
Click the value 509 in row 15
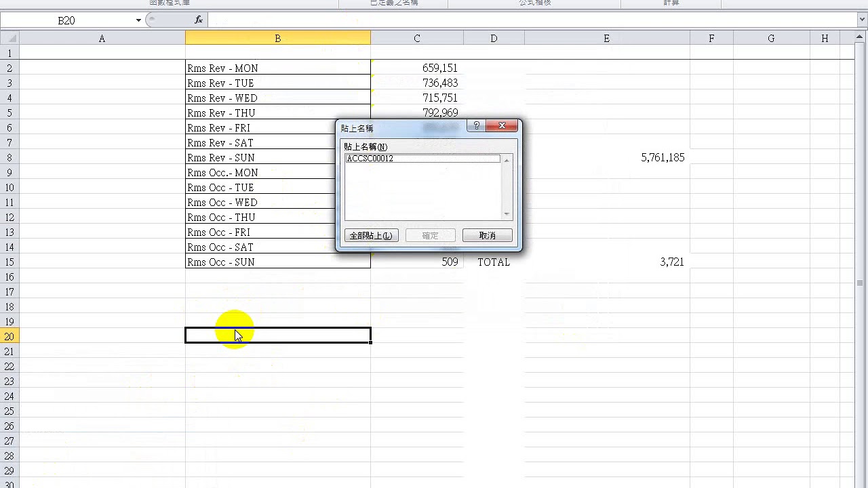(450, 262)
